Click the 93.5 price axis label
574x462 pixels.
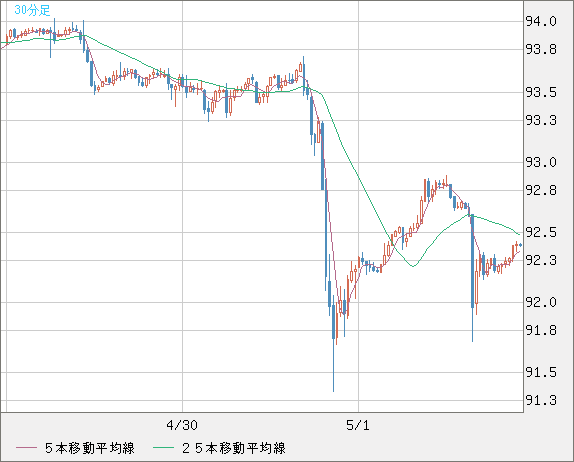tap(541, 92)
